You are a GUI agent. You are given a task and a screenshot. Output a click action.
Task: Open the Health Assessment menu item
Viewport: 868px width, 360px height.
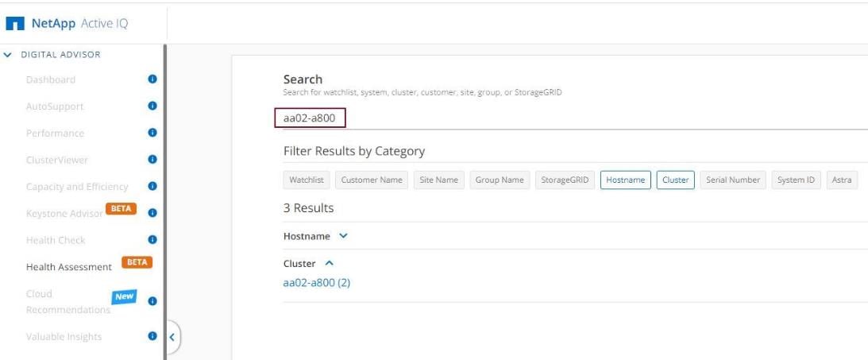pyautogui.click(x=68, y=267)
